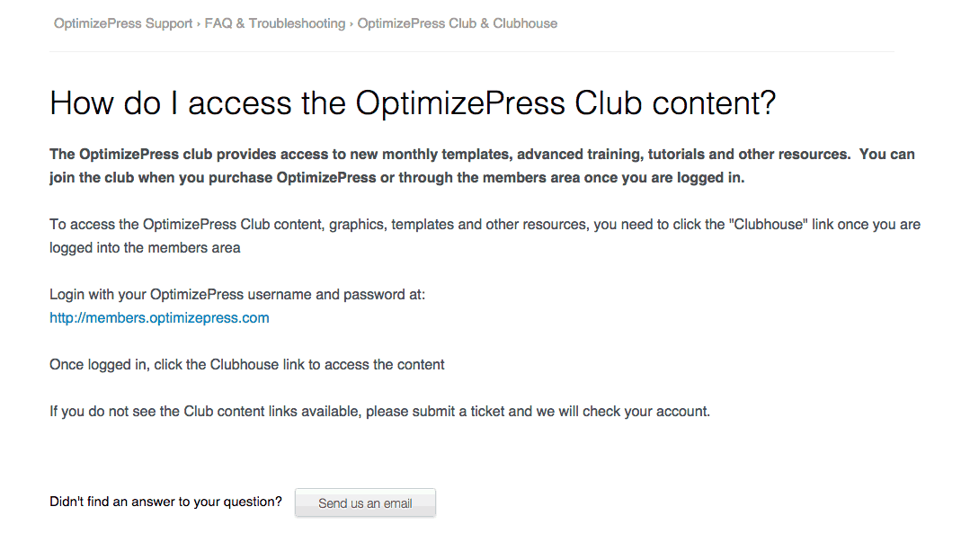Click the quoted "Clubhouse" word in paragraph
This screenshot has width=970, height=560.
tap(767, 224)
